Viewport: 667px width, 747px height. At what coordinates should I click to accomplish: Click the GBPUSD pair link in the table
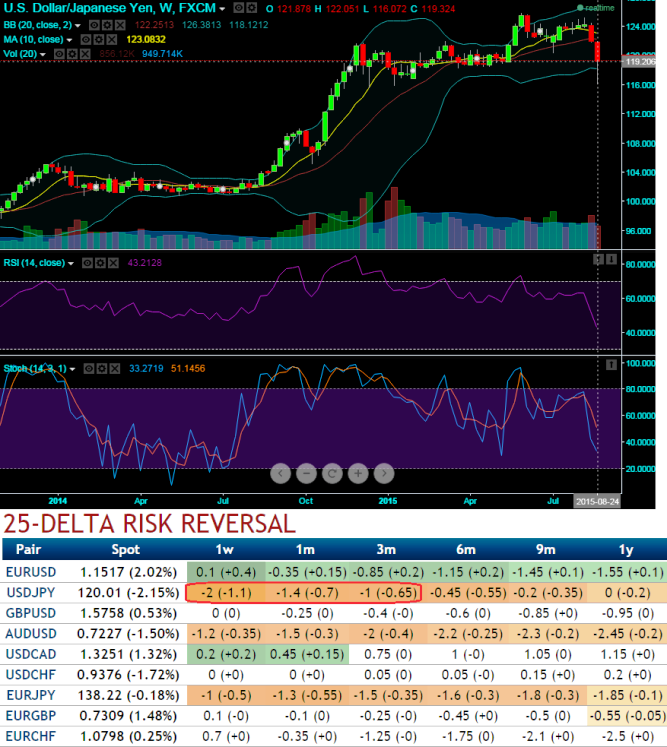click(x=30, y=613)
